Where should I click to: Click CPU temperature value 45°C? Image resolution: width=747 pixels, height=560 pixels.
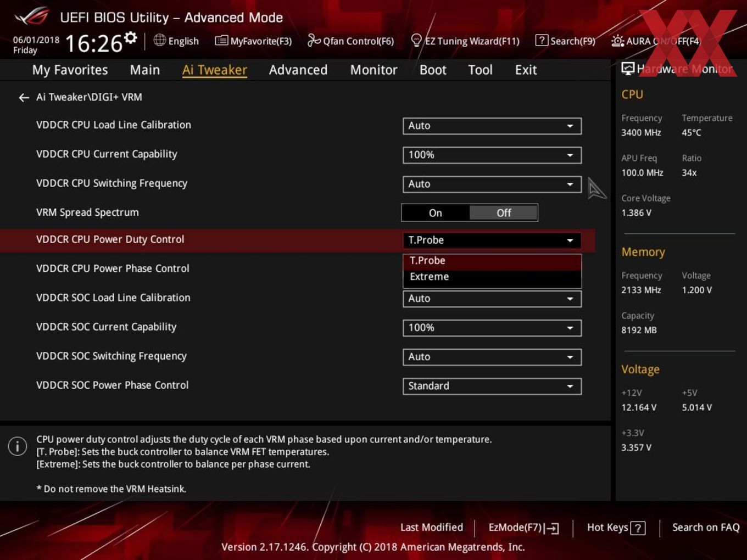[692, 133]
